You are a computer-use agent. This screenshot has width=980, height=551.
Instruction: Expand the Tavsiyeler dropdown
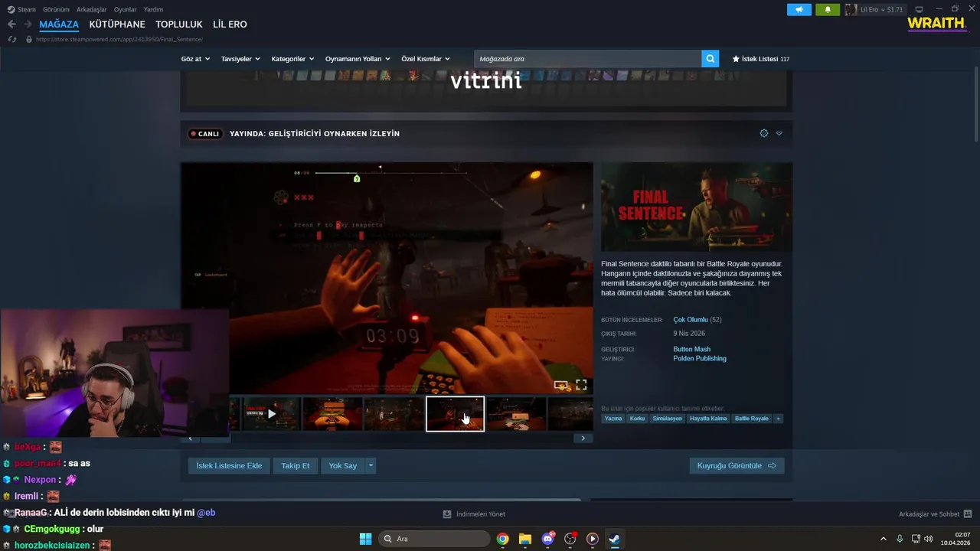pyautogui.click(x=240, y=59)
